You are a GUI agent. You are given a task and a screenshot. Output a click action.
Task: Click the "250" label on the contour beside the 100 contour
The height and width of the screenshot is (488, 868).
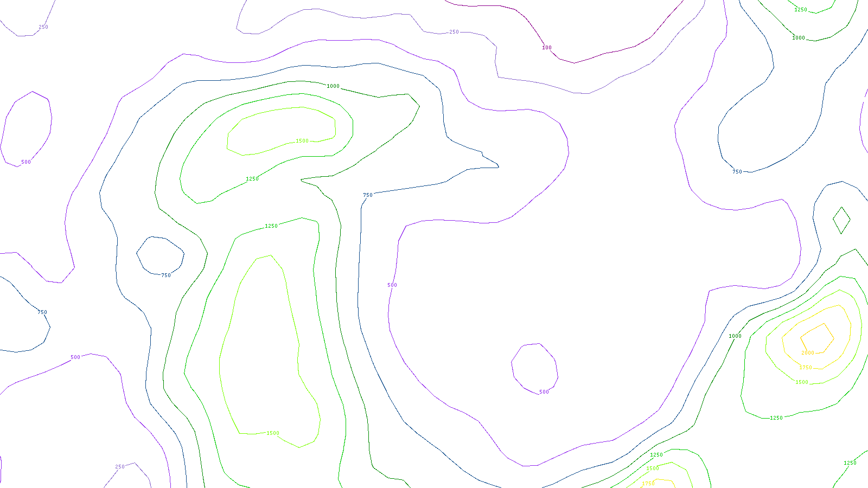click(454, 32)
